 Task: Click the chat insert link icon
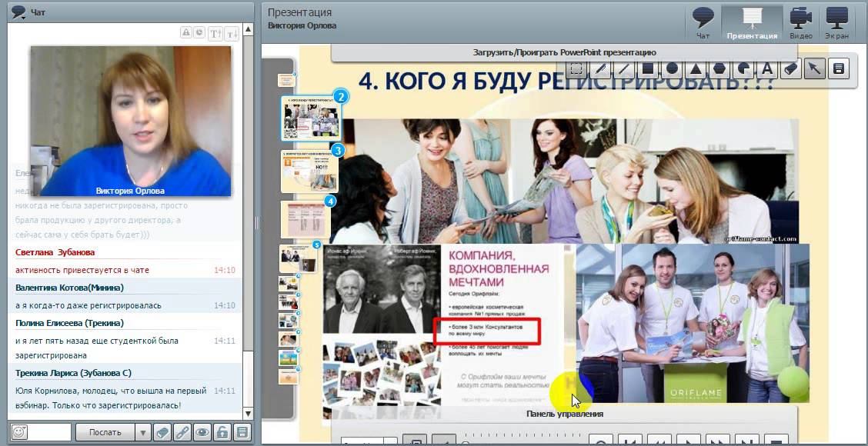(182, 432)
